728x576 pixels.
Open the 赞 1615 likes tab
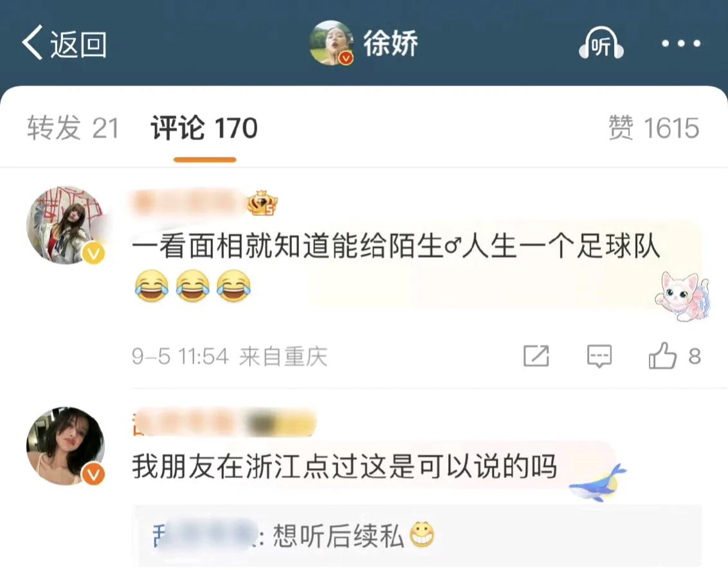click(653, 128)
